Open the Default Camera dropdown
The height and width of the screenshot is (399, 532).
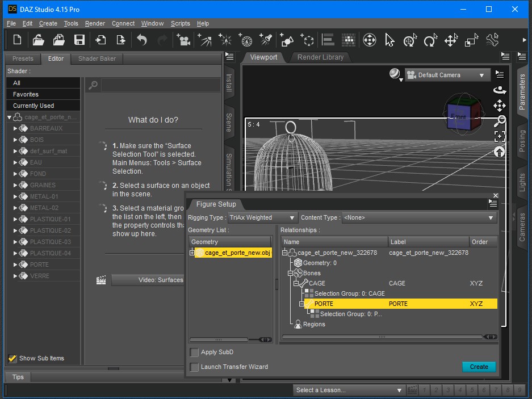pos(447,75)
